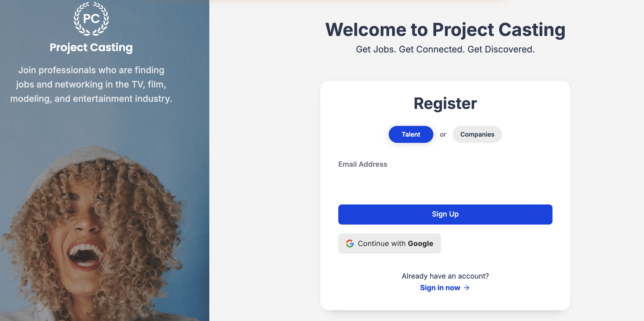Choose Continue with Google
The width and height of the screenshot is (644, 321).
tap(389, 243)
